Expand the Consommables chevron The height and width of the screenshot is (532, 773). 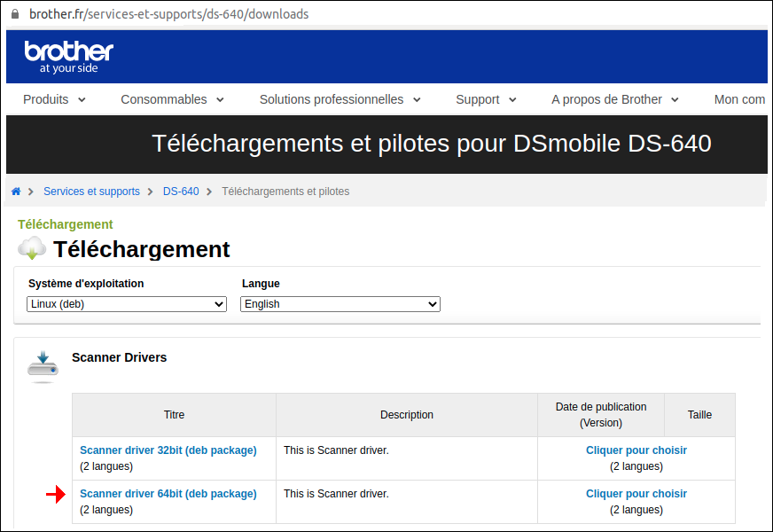(x=220, y=100)
